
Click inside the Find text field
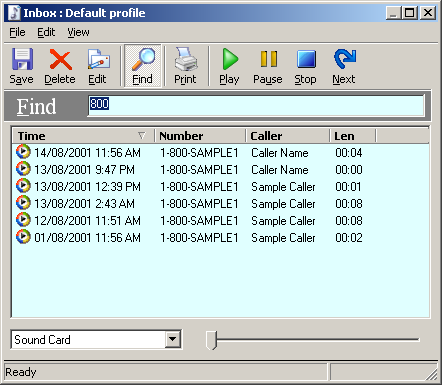[256, 106]
